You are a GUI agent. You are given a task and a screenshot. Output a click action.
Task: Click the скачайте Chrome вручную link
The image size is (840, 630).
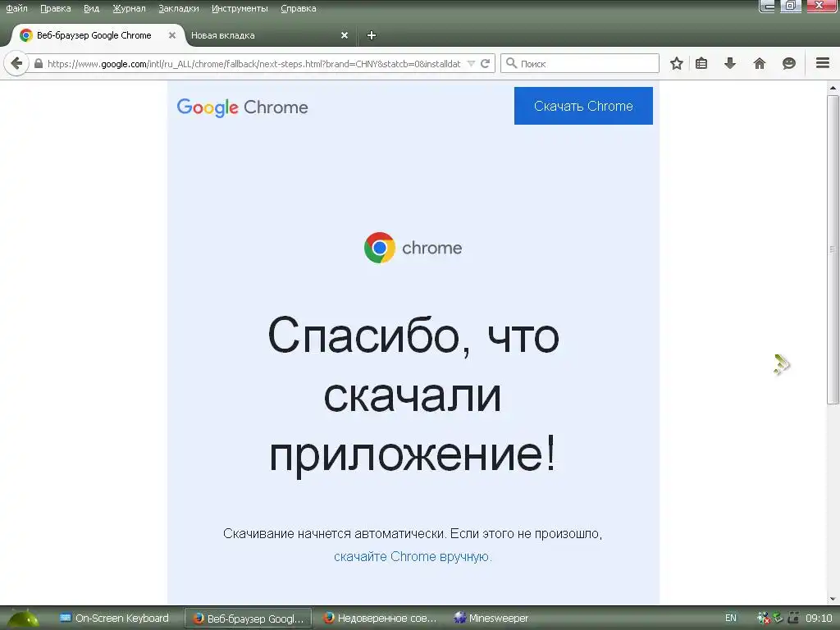point(413,557)
